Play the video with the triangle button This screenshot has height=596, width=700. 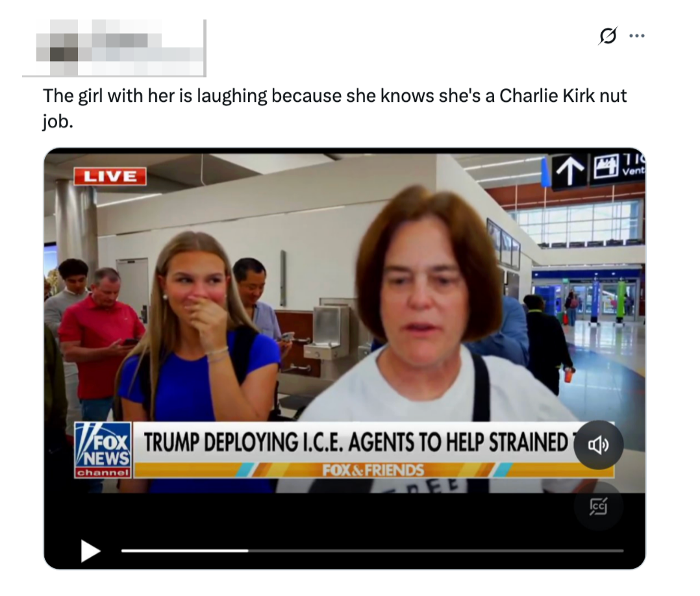(90, 551)
